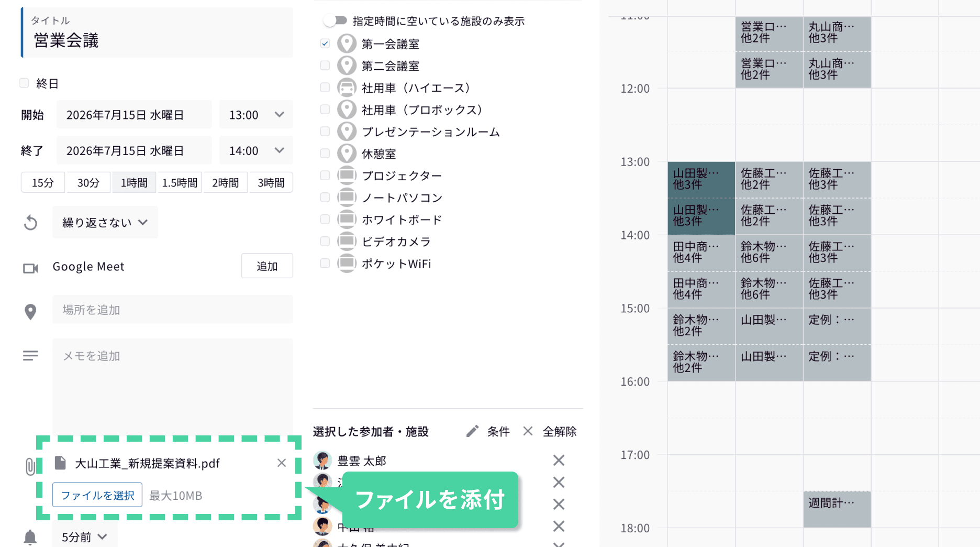Click the タイトル field with 営業会議

pos(157,32)
